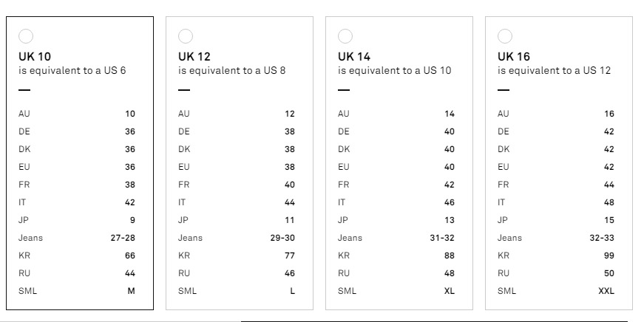
Task: Click the UK 12 card heading
Action: (194, 56)
